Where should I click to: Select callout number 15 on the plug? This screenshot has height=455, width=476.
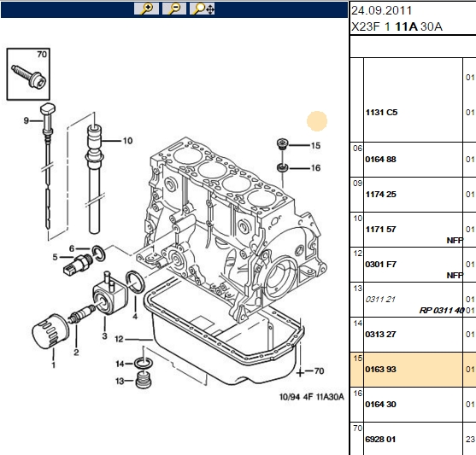coord(315,145)
